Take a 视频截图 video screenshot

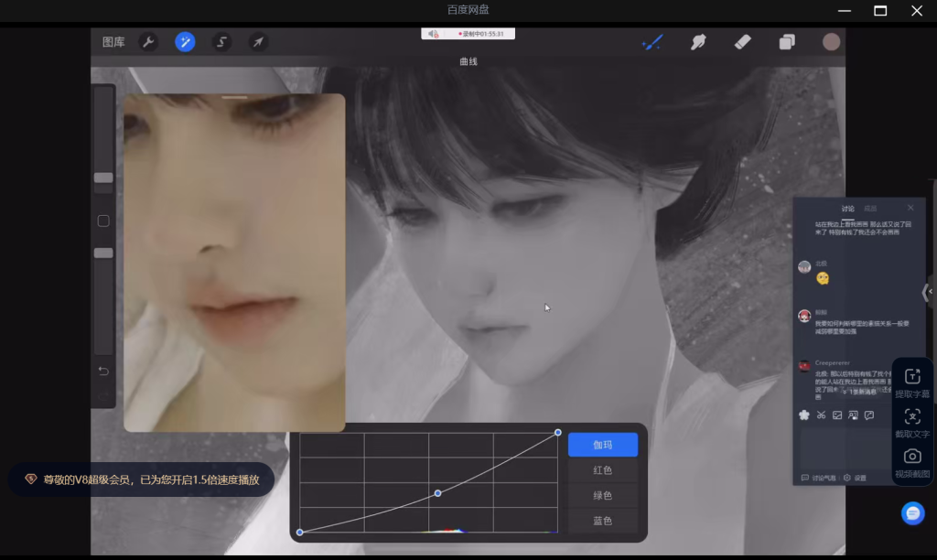click(x=912, y=462)
